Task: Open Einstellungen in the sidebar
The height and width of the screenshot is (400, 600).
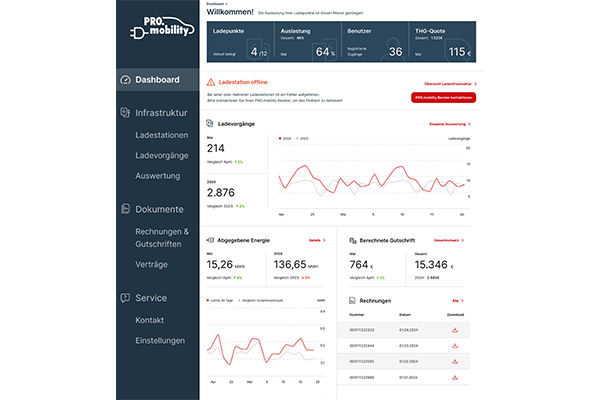Action: pyautogui.click(x=160, y=341)
